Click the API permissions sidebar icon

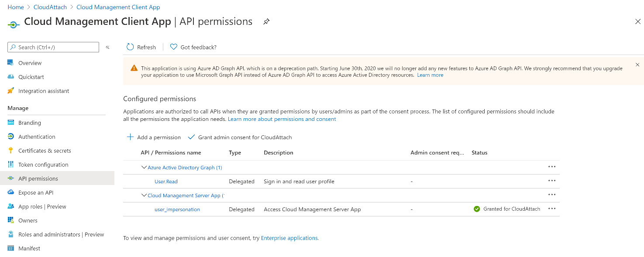[x=11, y=178]
